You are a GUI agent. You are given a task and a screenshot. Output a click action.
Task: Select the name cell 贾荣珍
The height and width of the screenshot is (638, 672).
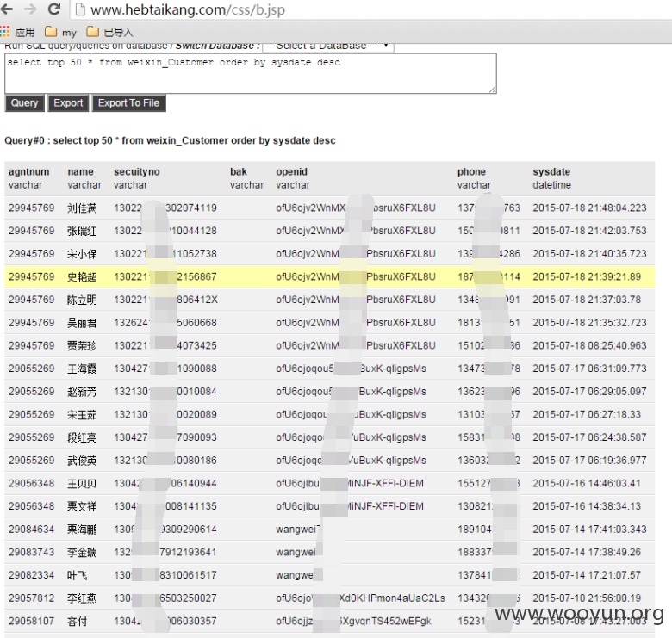pyautogui.click(x=82, y=345)
